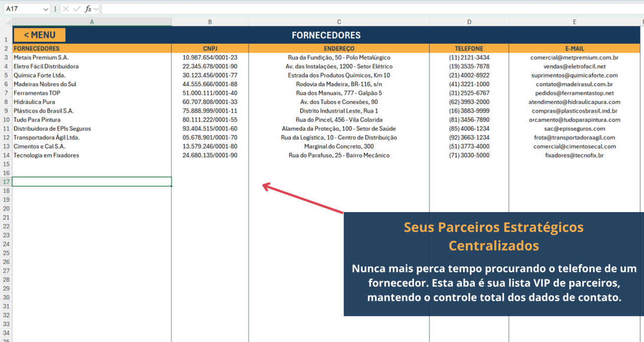Click the Cancel (X) icon in the formula bar
This screenshot has width=644, height=342.
click(66, 8)
